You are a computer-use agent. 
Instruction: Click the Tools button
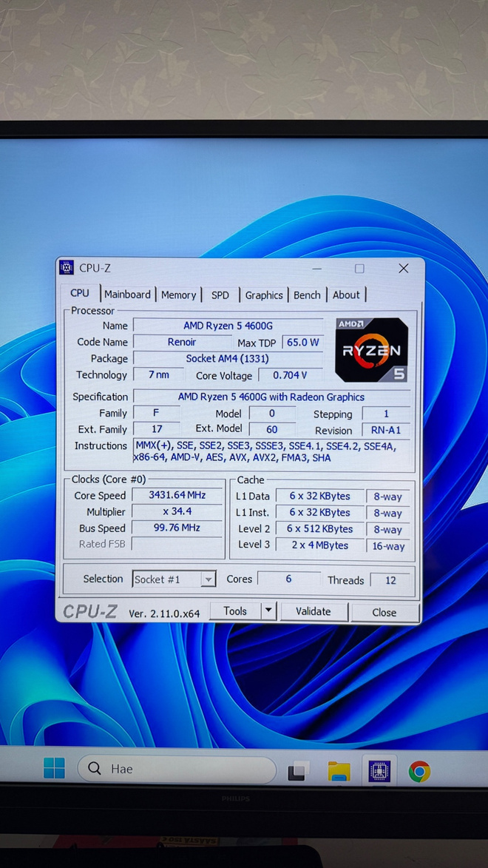tap(235, 611)
